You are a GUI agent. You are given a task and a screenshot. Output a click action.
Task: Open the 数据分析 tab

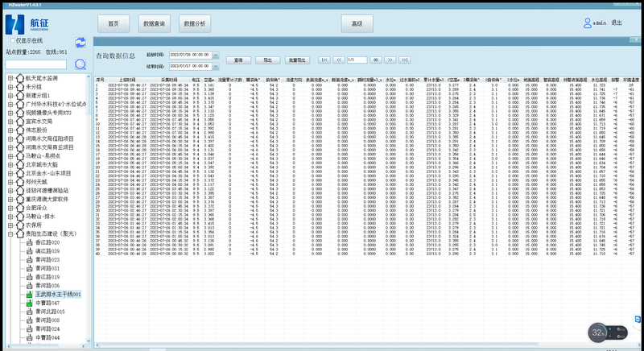195,24
